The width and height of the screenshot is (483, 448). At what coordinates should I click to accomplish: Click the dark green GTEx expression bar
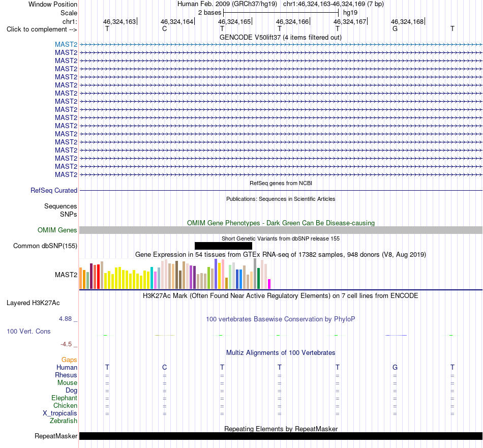pyautogui.click(x=258, y=279)
